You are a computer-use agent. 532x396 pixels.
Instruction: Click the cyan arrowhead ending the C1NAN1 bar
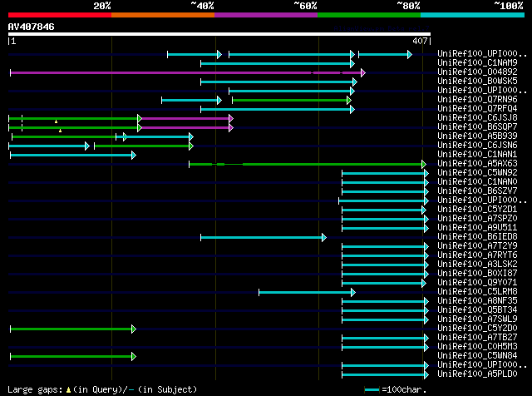(134, 156)
